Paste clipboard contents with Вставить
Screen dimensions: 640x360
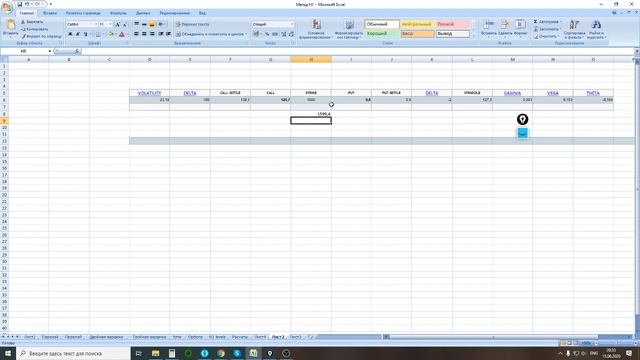coord(10,29)
